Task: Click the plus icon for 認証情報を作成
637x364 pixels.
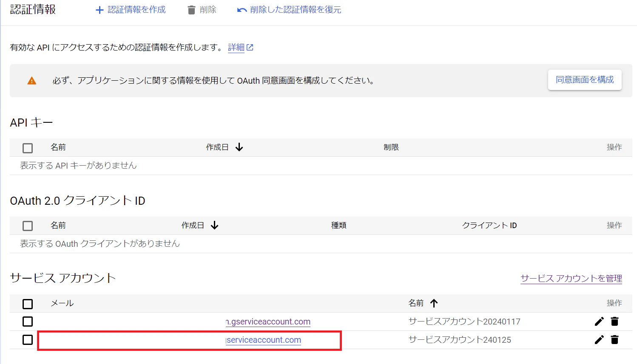Action: (100, 10)
